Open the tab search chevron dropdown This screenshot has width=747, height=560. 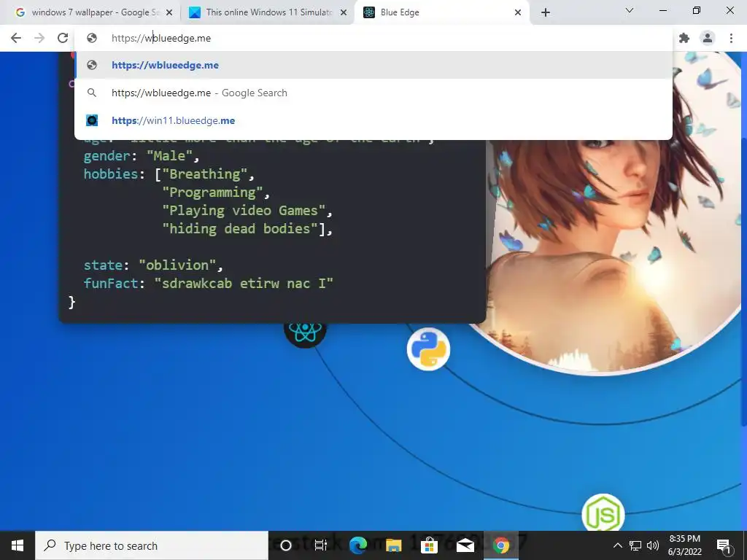630,10
